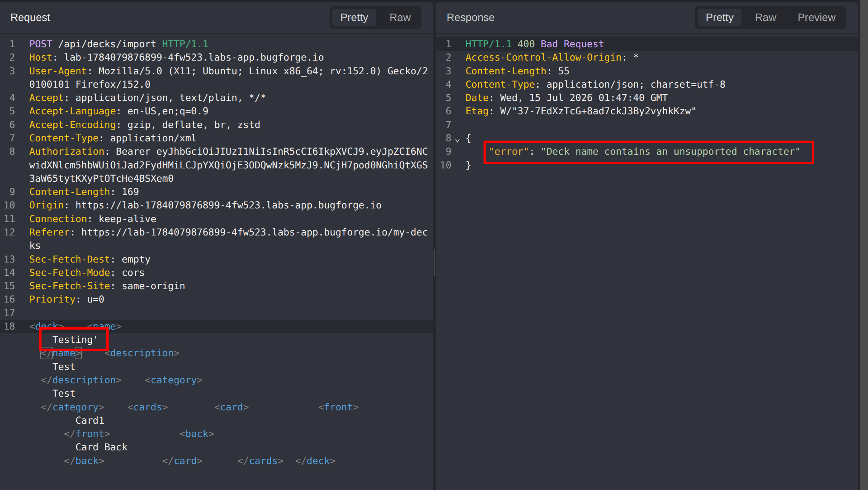Switch Request view to Raw tab

tap(400, 18)
